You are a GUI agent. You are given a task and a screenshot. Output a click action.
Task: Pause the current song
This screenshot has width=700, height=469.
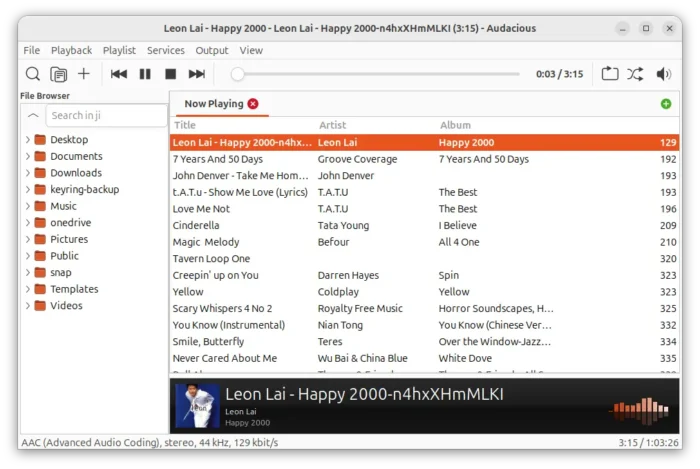pos(145,74)
